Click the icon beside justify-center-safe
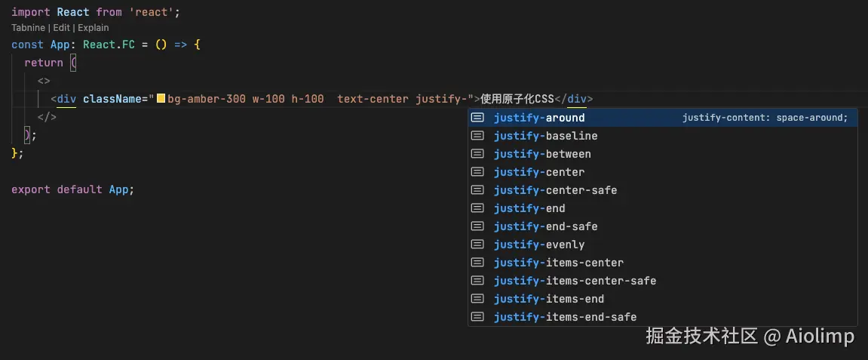 (x=477, y=190)
